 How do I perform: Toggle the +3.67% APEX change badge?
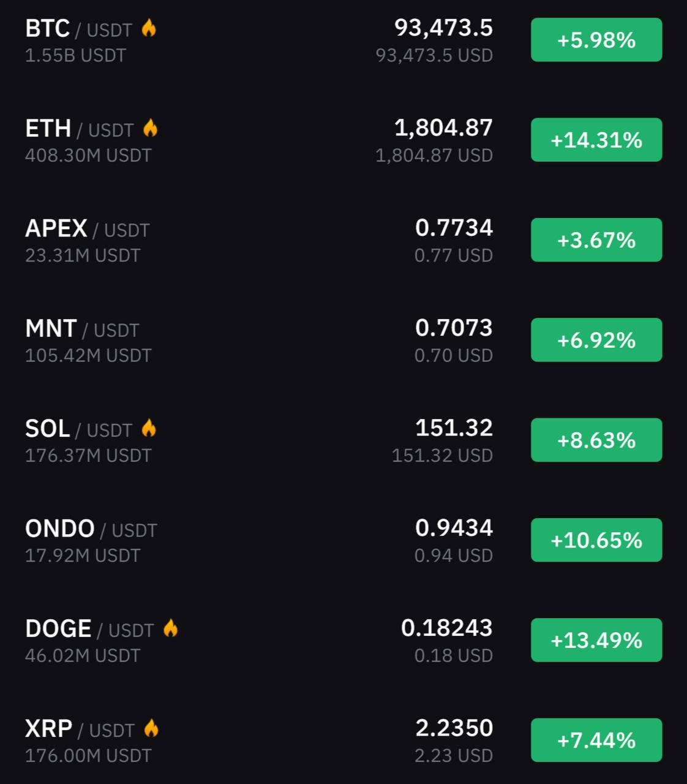point(596,240)
